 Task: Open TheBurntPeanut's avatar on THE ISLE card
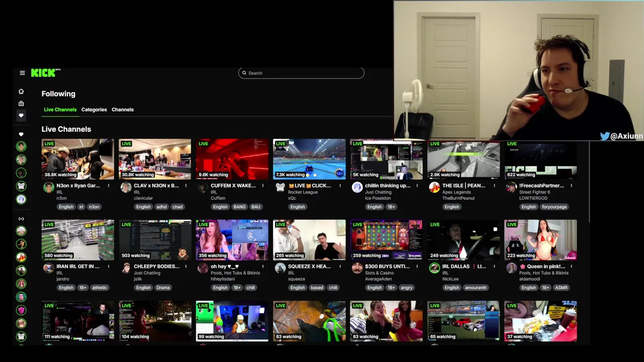point(434,188)
